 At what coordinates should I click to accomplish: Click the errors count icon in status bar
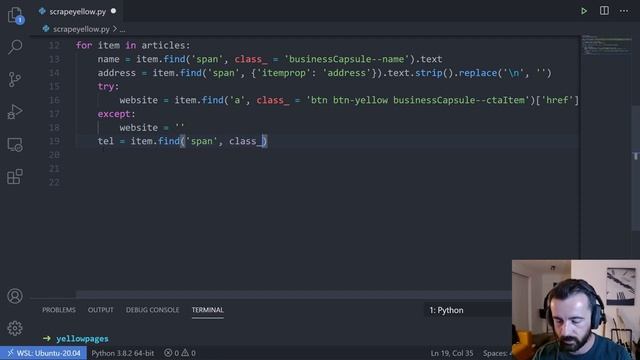(168, 353)
